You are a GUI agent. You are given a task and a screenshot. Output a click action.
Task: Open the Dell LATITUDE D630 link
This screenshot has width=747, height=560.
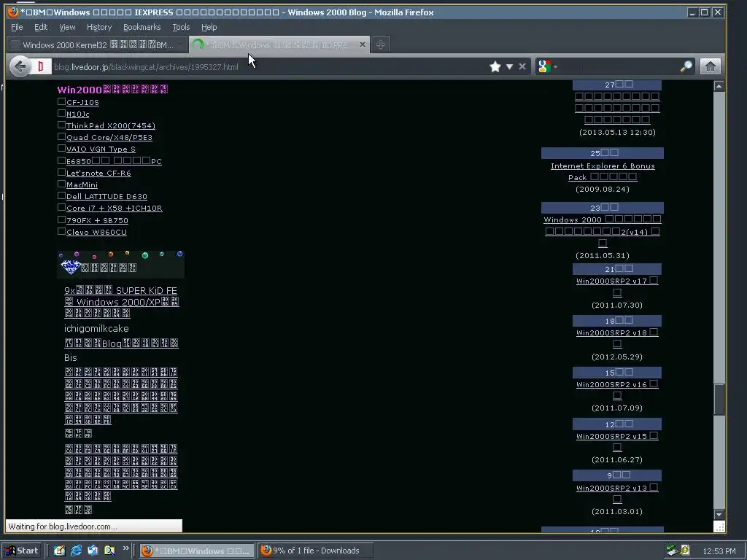(x=107, y=197)
